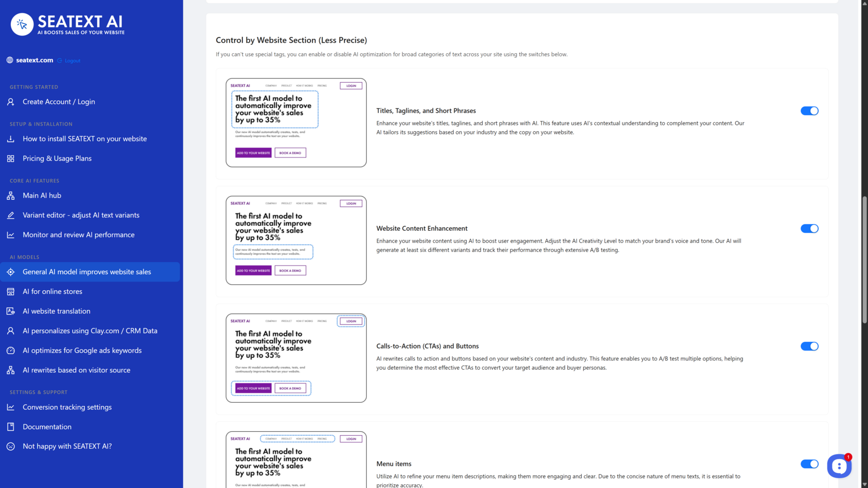
Task: Open AI rewrites based on visitor source
Action: point(76,370)
